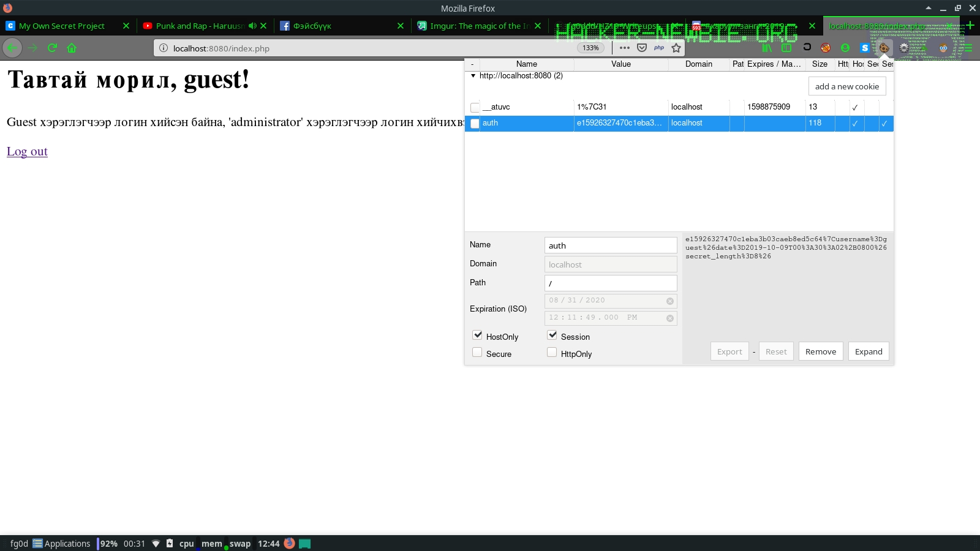Save the page to Pocket
The width and height of the screenshot is (980, 551).
coord(642,48)
